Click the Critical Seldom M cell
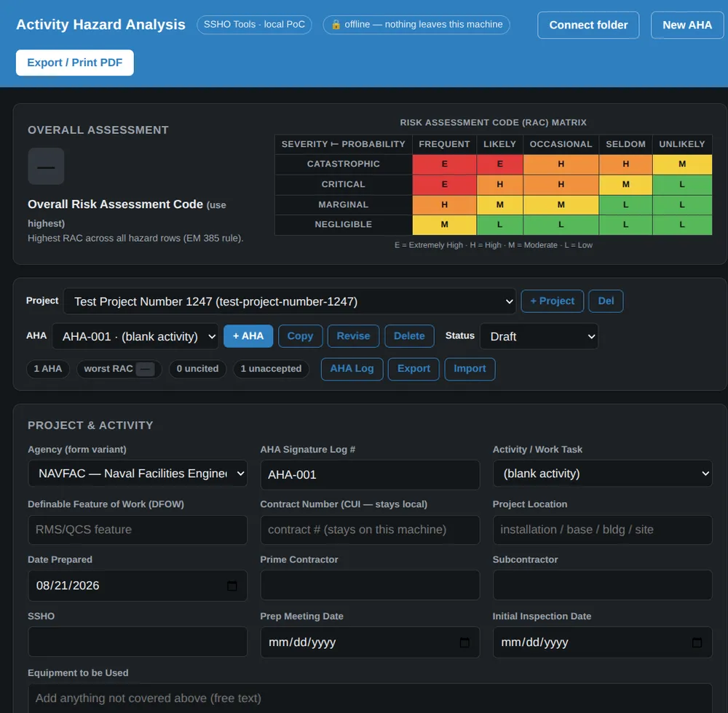 click(x=625, y=185)
